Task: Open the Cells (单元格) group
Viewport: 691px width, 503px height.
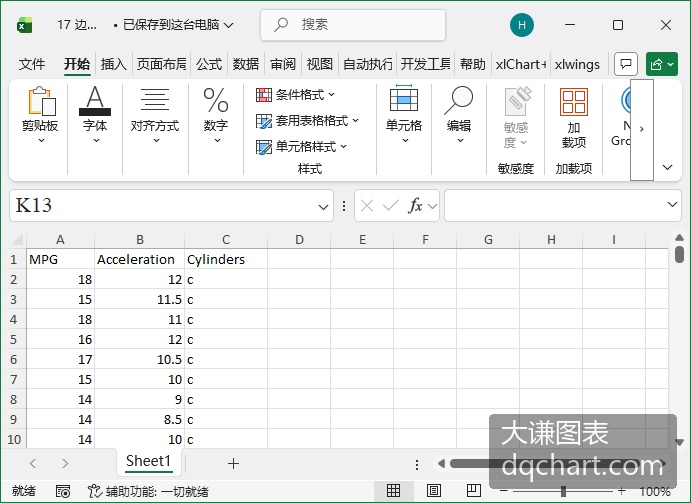Action: 404,116
